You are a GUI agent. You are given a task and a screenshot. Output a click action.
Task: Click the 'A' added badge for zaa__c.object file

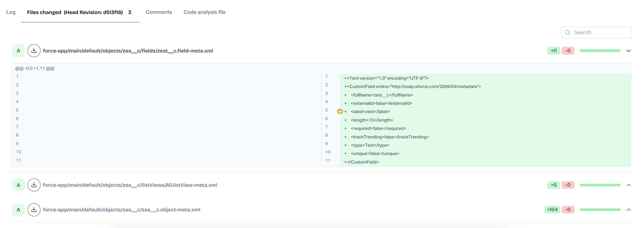click(x=18, y=210)
